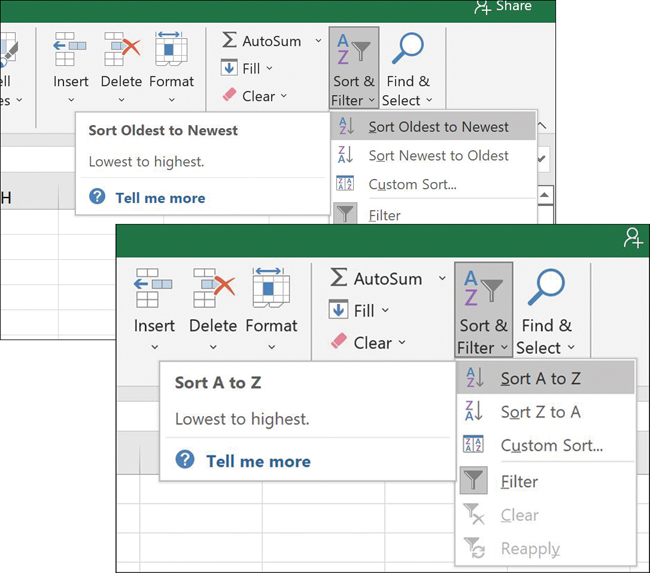
Task: Click Reapply in front window menu
Action: [x=545, y=548]
